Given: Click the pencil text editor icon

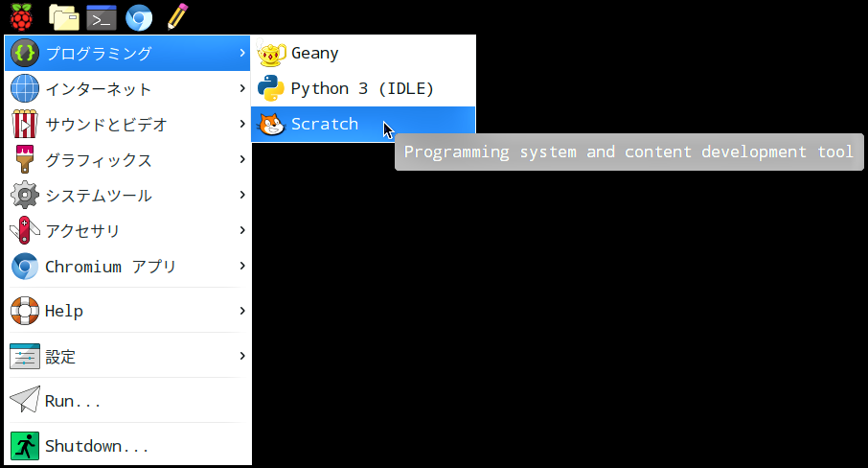Looking at the screenshot, I should tap(177, 16).
